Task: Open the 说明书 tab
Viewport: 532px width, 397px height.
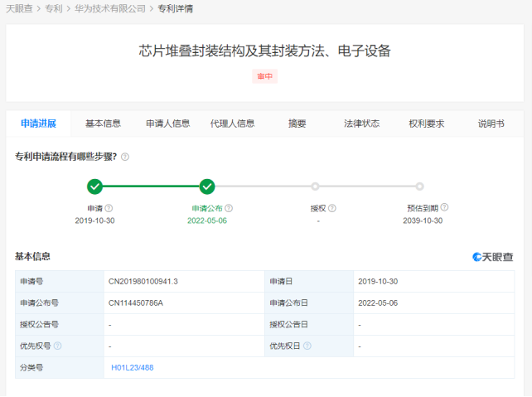Action: tap(491, 123)
